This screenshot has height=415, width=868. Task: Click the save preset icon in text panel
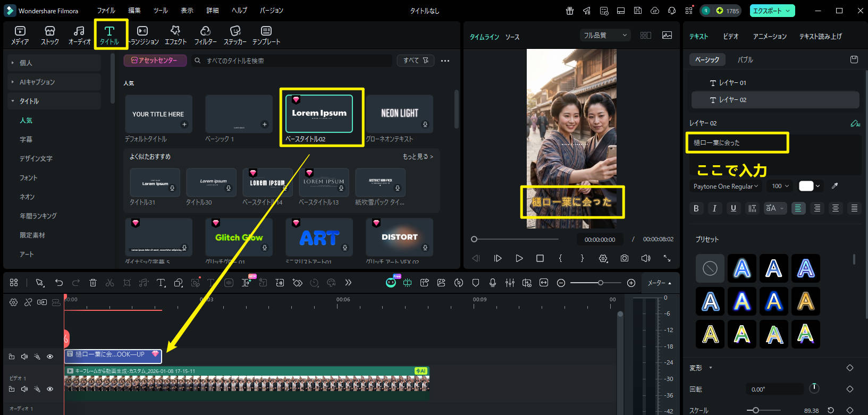[x=854, y=60]
